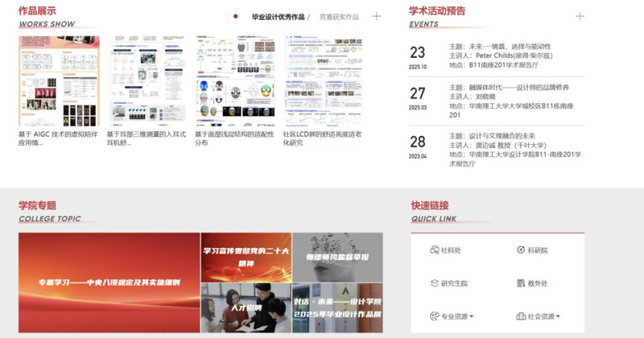Switch to the 竞赛获奖作品 tab
644x338 pixels.
[x=339, y=16]
